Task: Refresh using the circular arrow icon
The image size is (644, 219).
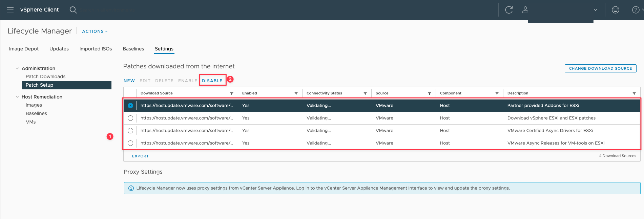Action: (x=509, y=10)
